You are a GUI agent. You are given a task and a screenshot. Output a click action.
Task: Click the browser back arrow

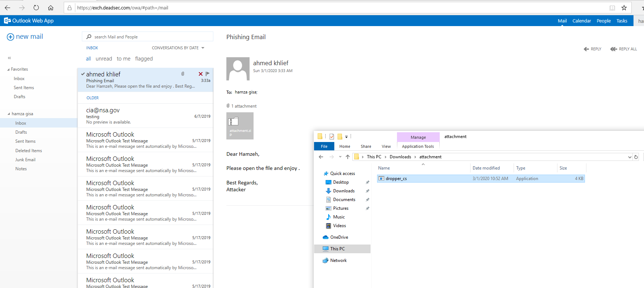click(8, 8)
